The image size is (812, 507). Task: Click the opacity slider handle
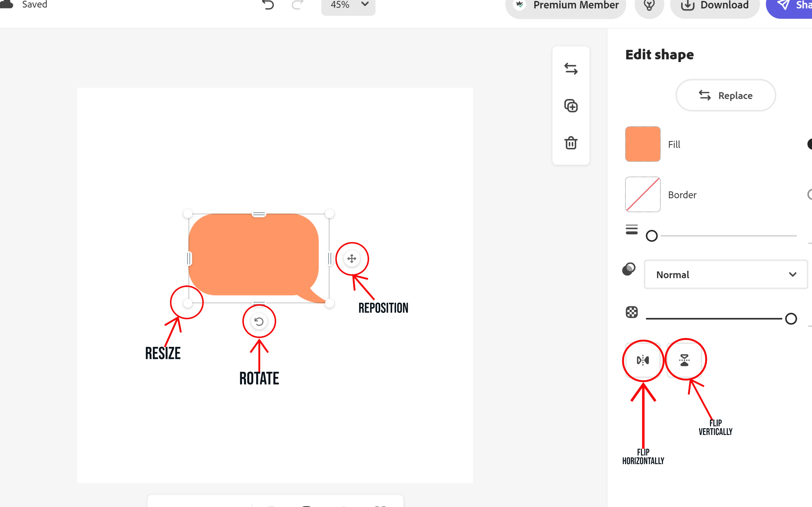pyautogui.click(x=791, y=319)
